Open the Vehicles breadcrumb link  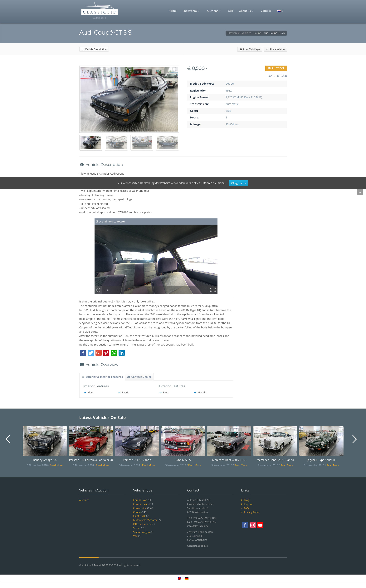click(x=246, y=33)
